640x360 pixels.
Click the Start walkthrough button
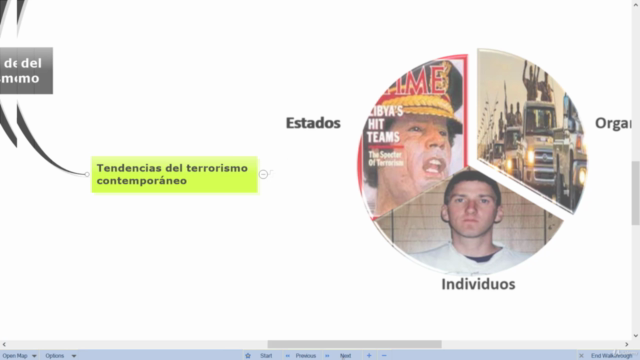[x=266, y=356]
